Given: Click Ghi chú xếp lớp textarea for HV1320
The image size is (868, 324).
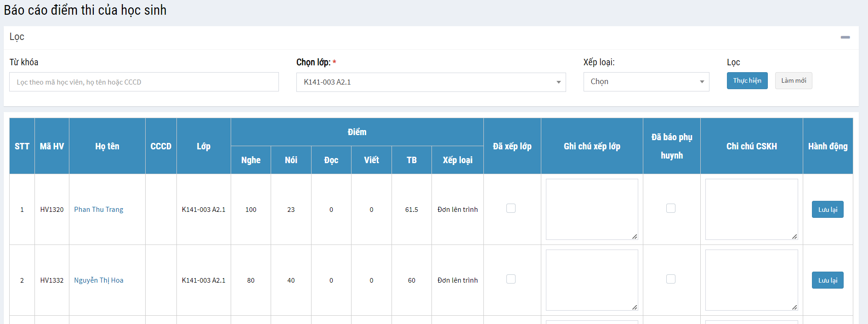Looking at the screenshot, I should [x=591, y=209].
